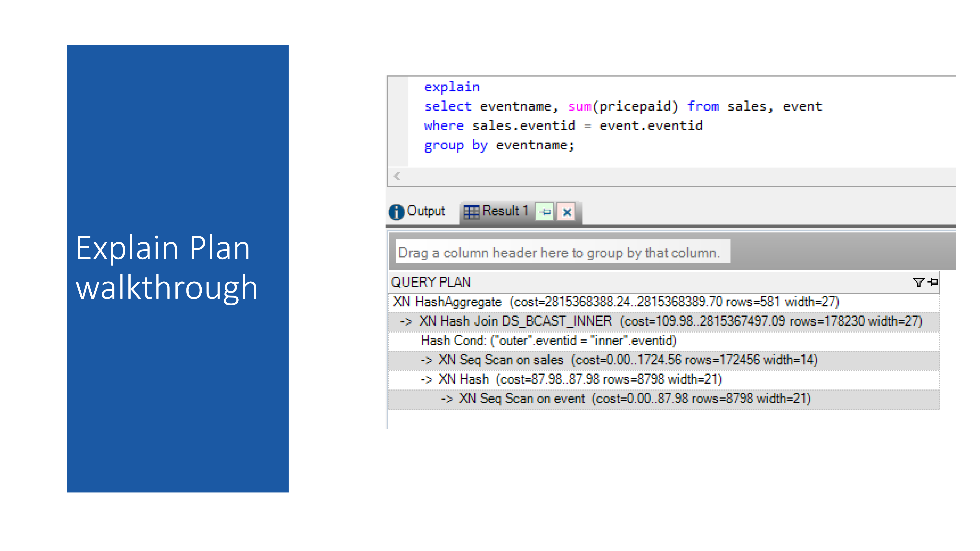Click the 'group by eventname;' line
This screenshot has height=551, width=980.
[x=499, y=145]
